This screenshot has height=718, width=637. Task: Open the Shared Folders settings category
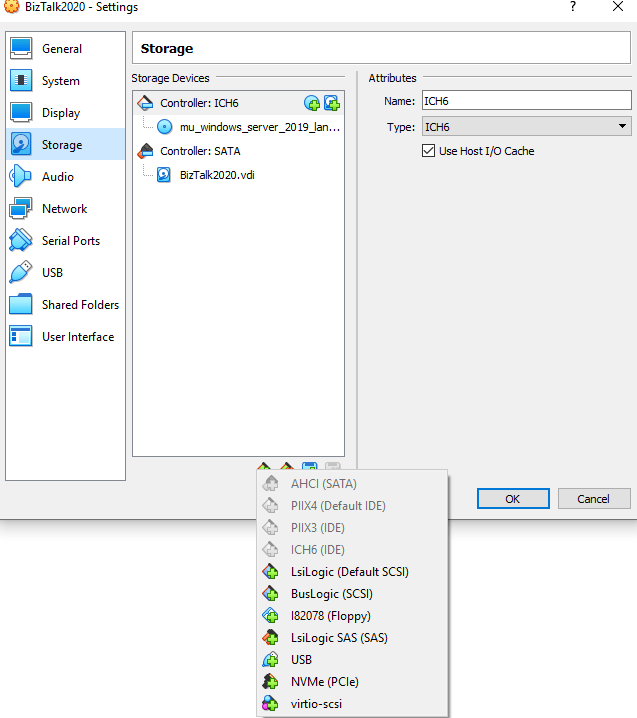pos(65,305)
